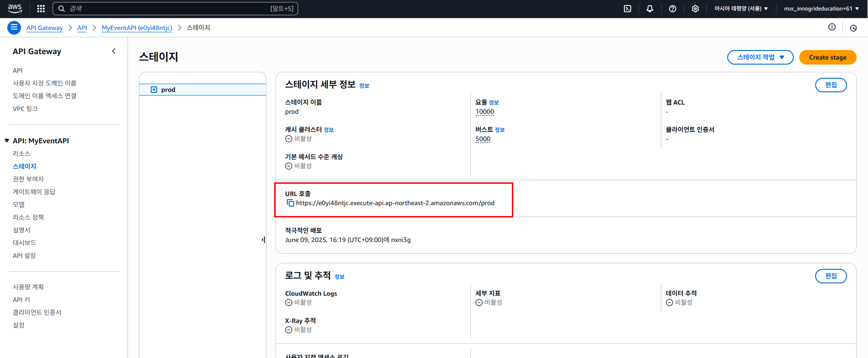
Task: Click MyEventAPI (e0yi48ntjc) breadcrumb link
Action: (137, 28)
